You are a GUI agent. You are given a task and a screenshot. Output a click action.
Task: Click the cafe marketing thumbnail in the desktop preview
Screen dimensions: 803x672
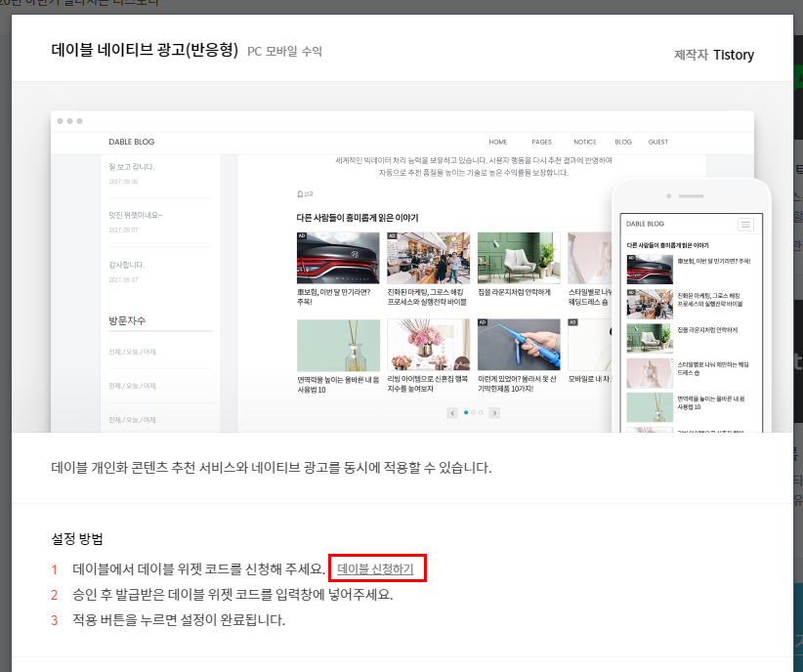tap(428, 258)
